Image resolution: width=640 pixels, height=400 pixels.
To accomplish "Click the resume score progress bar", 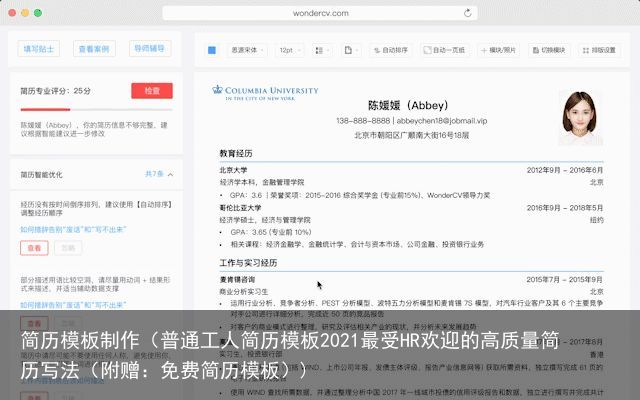I will click(96, 109).
